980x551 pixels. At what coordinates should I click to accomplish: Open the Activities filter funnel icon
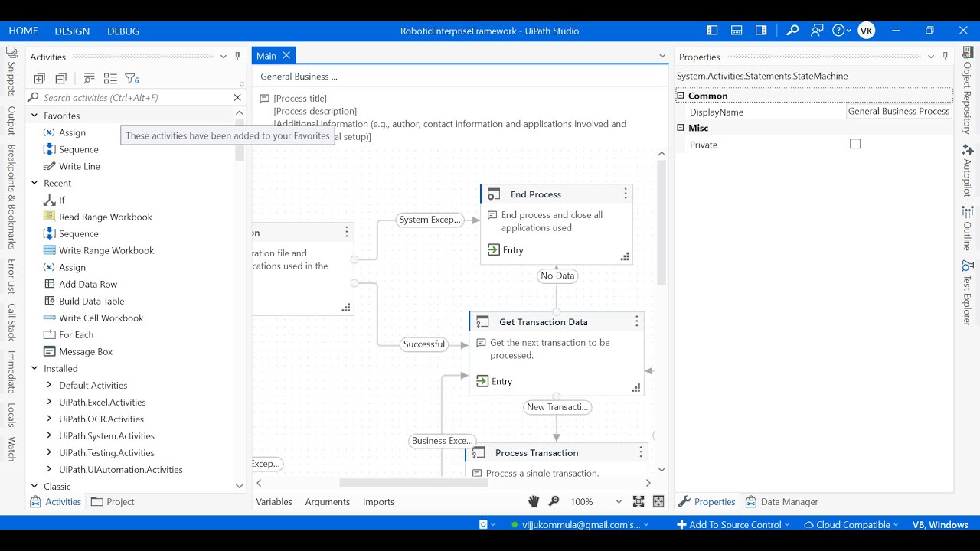pos(132,78)
